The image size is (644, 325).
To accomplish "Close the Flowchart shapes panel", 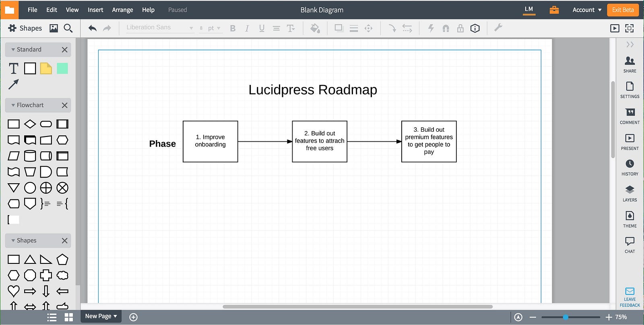I will point(64,105).
